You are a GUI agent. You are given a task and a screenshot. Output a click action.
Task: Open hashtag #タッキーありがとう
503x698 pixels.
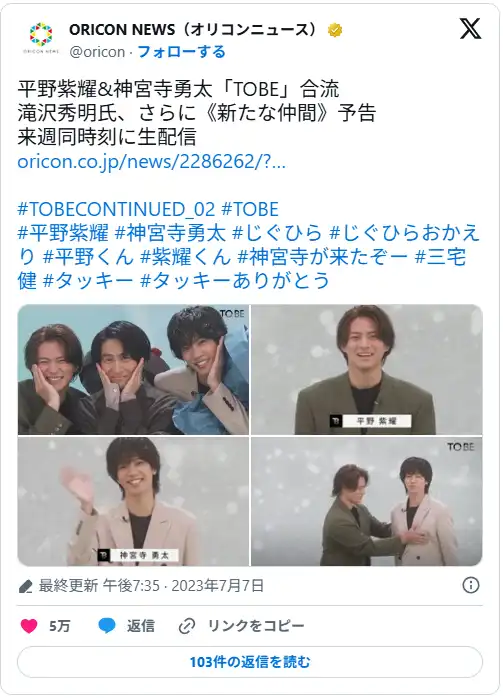[235, 280]
